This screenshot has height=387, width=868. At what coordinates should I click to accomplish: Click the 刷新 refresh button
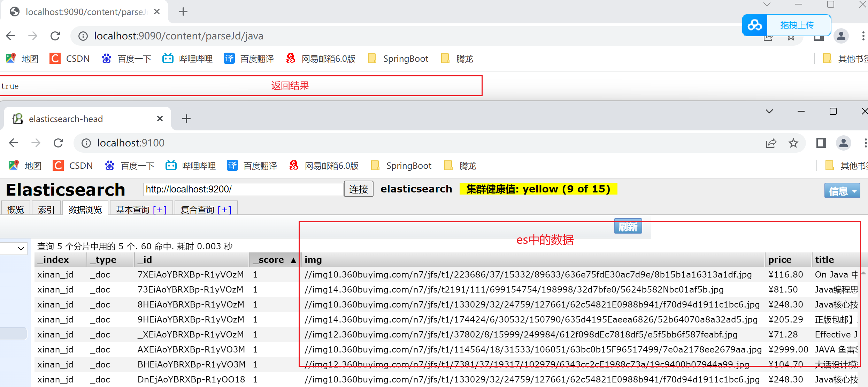pos(628,227)
